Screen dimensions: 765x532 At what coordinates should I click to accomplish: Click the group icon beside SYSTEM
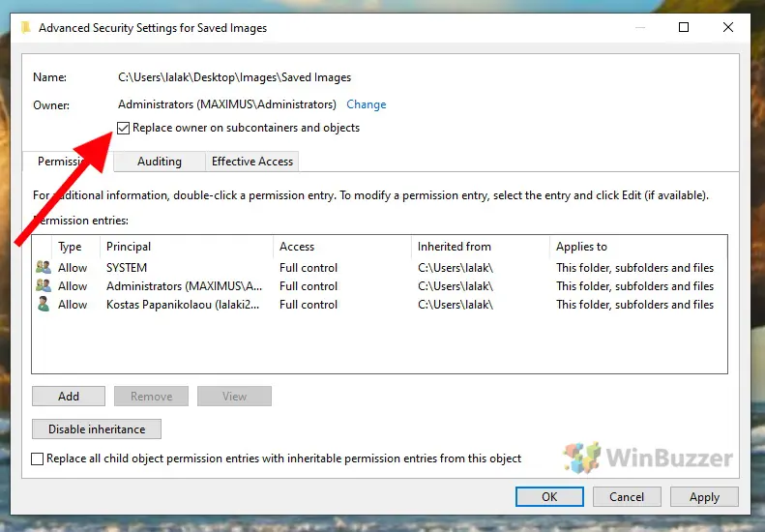44,267
